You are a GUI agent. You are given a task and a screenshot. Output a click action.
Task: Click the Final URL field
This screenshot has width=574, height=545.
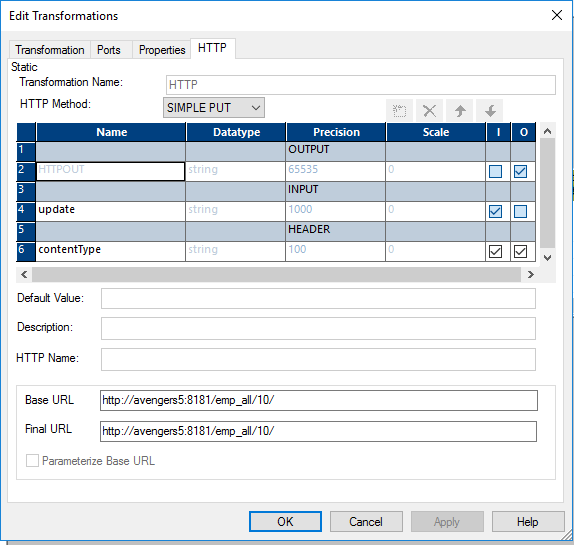point(318,431)
